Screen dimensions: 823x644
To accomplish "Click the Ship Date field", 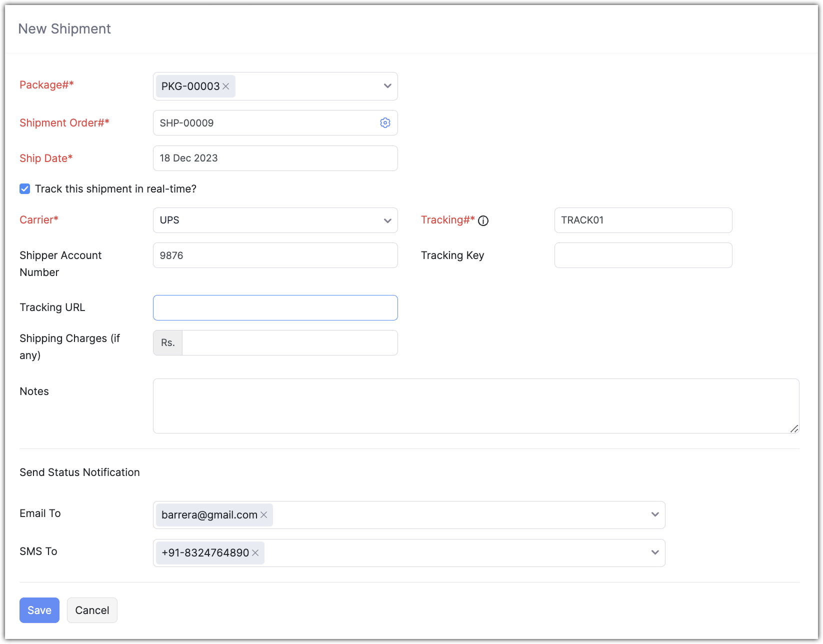I will pyautogui.click(x=275, y=158).
